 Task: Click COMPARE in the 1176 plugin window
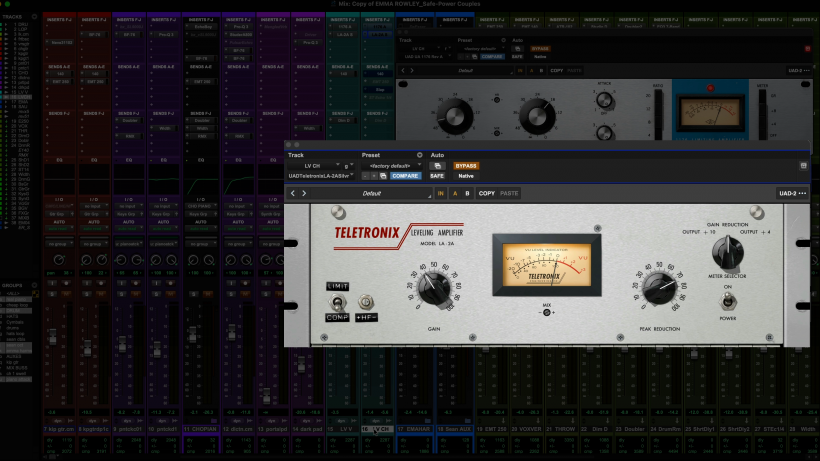[x=492, y=56]
